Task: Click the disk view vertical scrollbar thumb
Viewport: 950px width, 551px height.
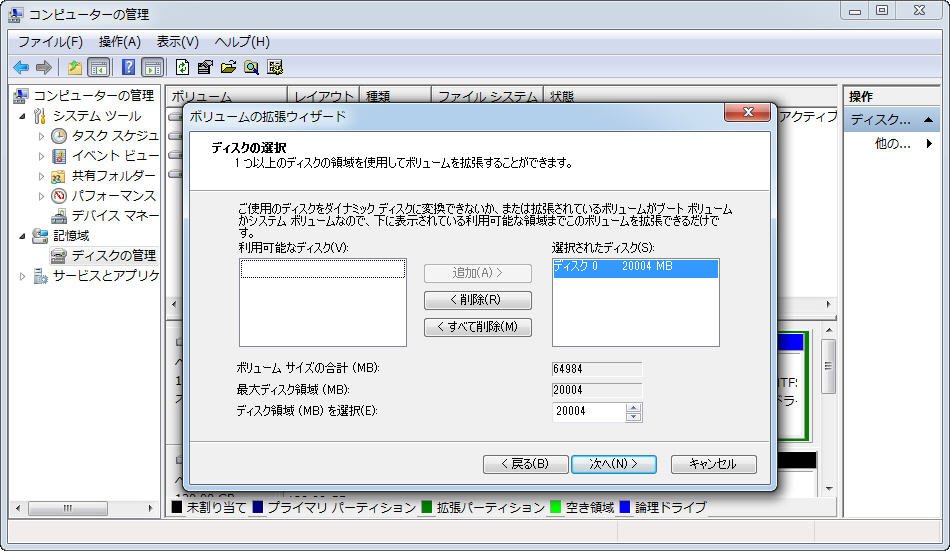Action: 829,366
